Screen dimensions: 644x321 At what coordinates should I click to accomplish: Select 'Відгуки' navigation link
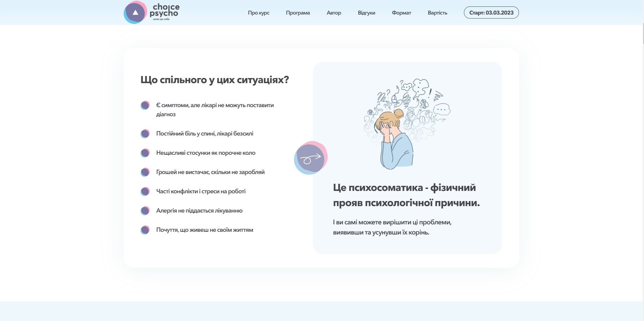coord(366,13)
